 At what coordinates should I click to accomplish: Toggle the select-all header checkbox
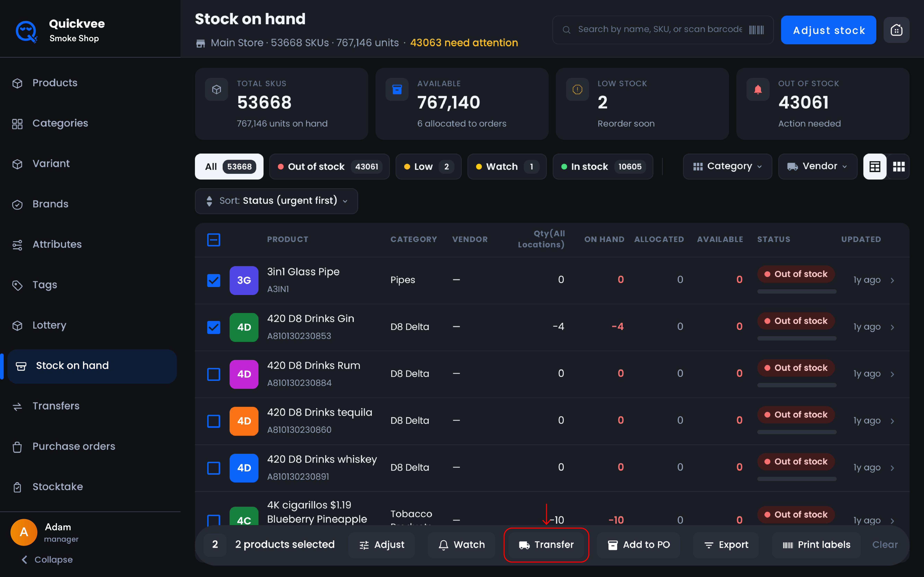(213, 240)
